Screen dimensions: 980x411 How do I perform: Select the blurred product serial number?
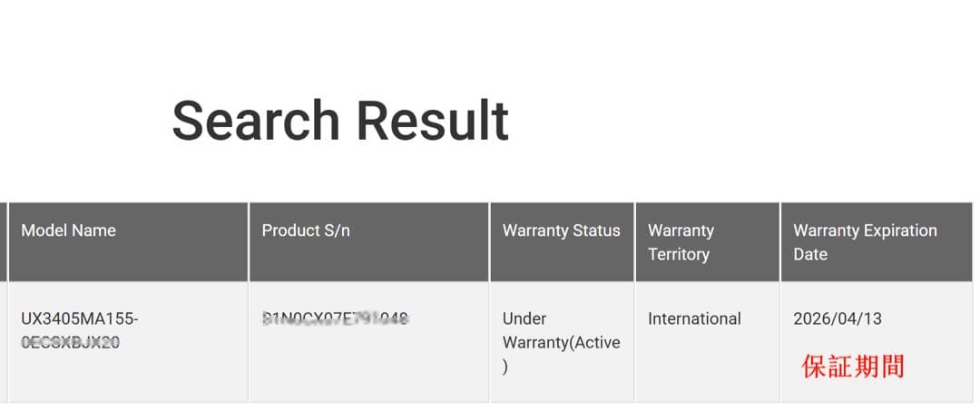(335, 318)
